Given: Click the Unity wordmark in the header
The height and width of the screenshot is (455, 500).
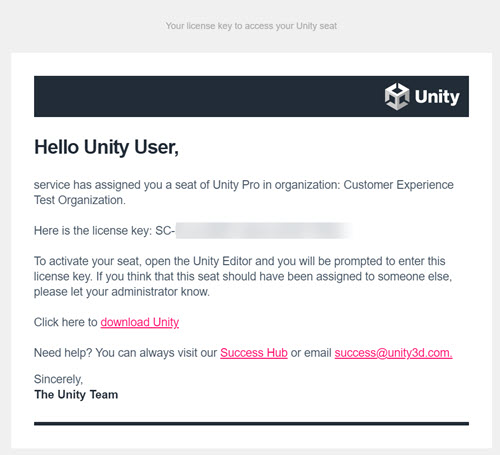Looking at the screenshot, I should pyautogui.click(x=437, y=97).
